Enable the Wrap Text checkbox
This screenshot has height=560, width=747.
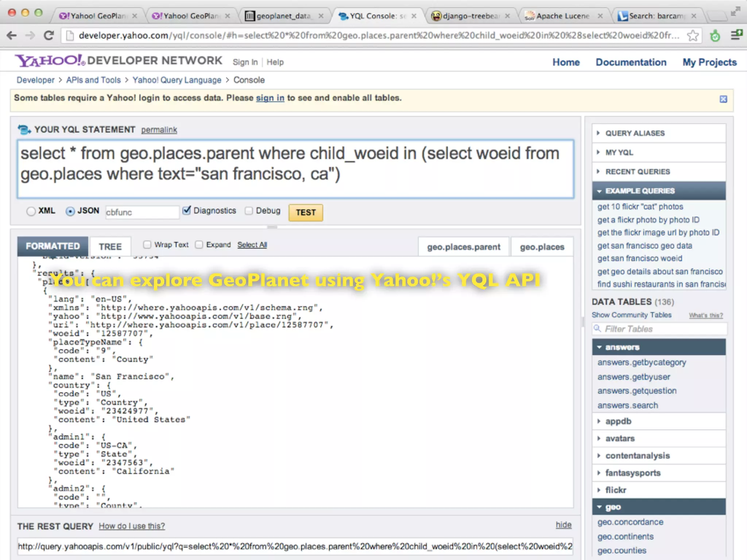click(x=147, y=245)
